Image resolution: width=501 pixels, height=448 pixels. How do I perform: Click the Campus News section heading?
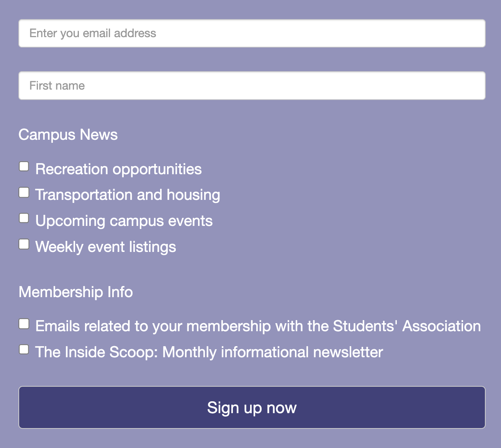tap(68, 135)
